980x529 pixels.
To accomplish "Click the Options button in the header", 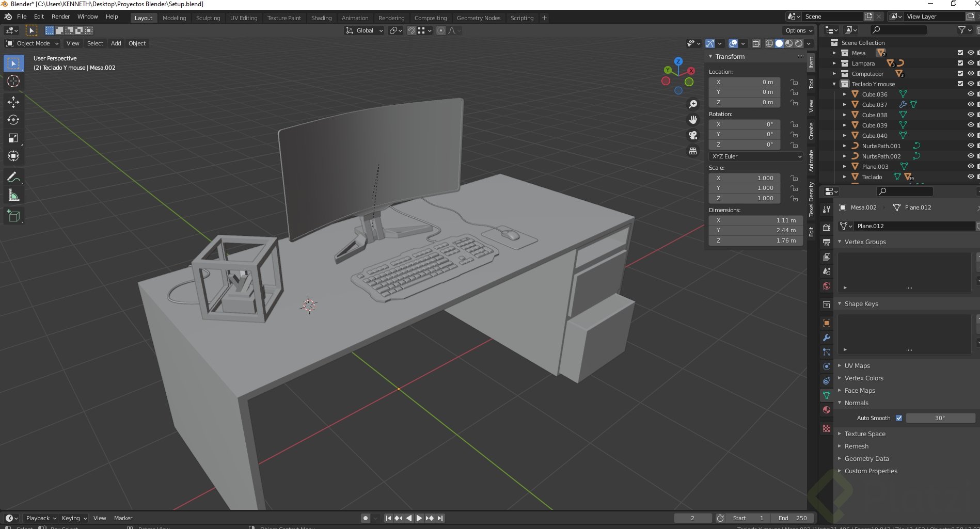I will click(798, 30).
